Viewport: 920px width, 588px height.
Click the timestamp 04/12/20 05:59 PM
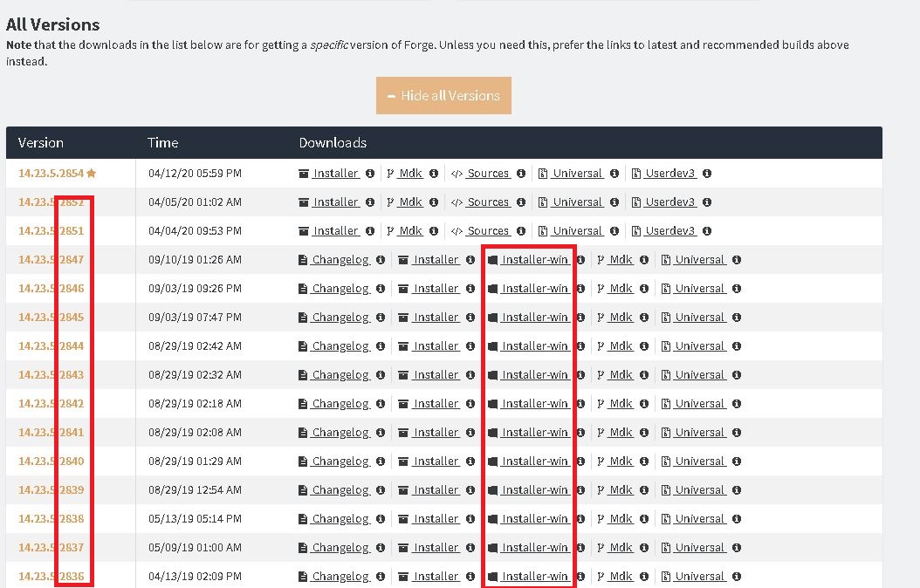pyautogui.click(x=195, y=174)
